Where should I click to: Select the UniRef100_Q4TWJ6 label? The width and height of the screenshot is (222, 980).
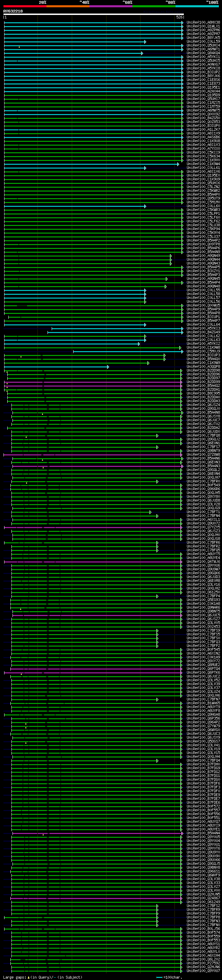[x=203, y=562]
